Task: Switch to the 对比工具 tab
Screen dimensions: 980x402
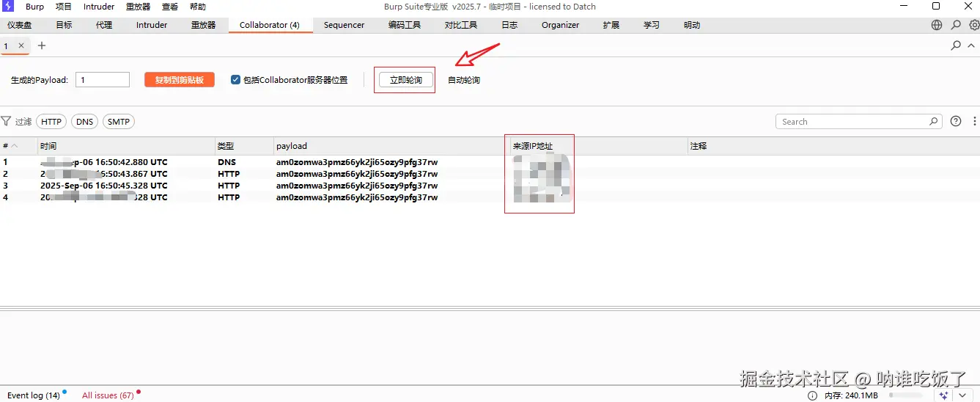Action: [461, 25]
